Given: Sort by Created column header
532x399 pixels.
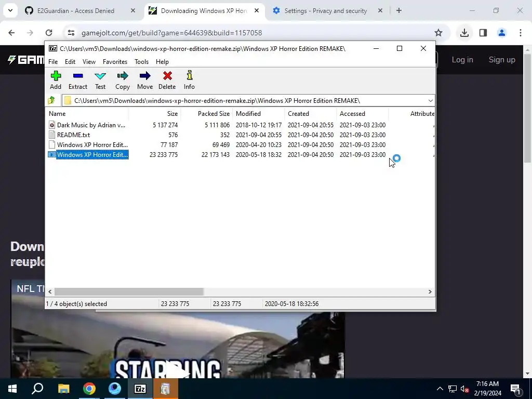Looking at the screenshot, I should click(x=311, y=114).
